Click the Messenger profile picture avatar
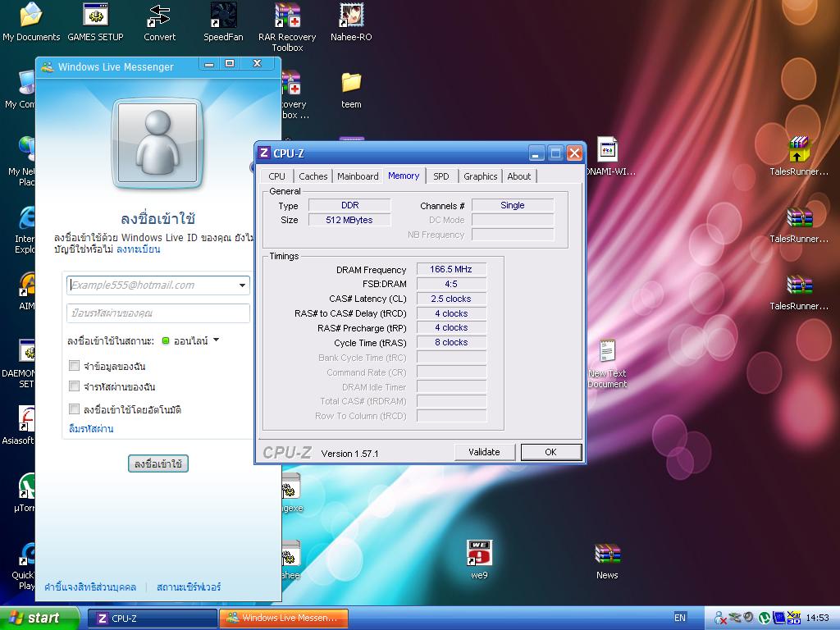This screenshot has height=630, width=840. [157, 143]
